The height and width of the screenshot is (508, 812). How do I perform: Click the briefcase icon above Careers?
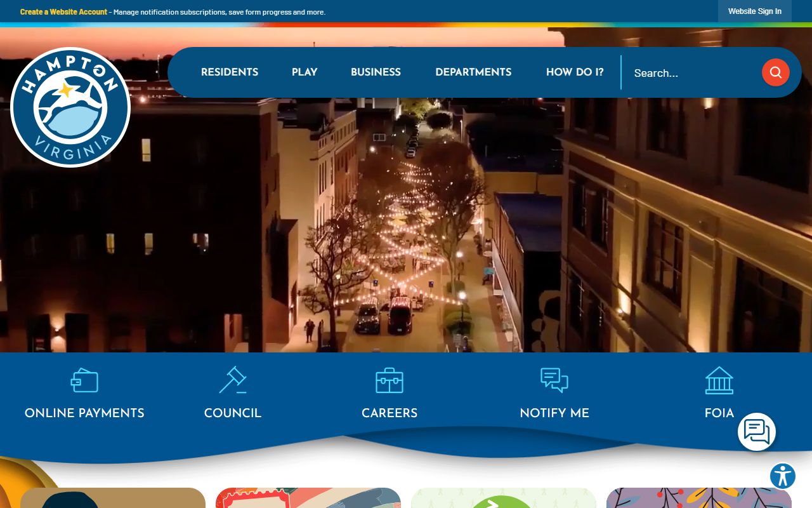tap(390, 380)
